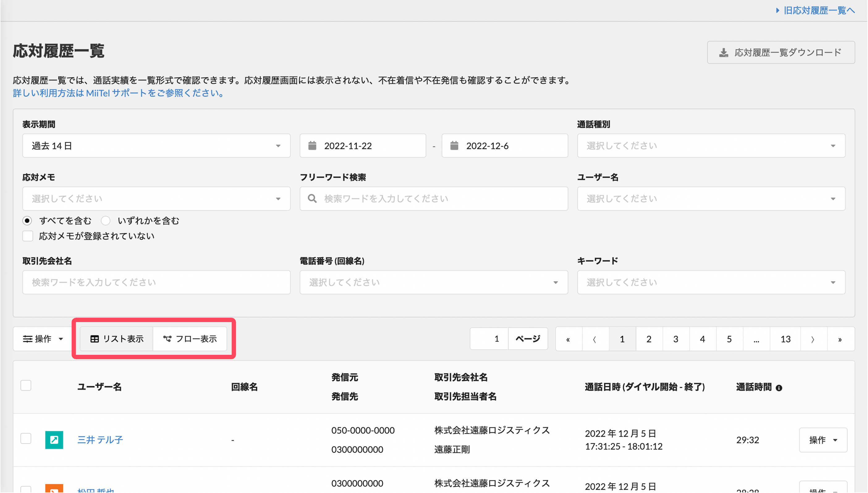Open the 通話種別 dropdown
This screenshot has height=493, width=868.
click(x=711, y=146)
